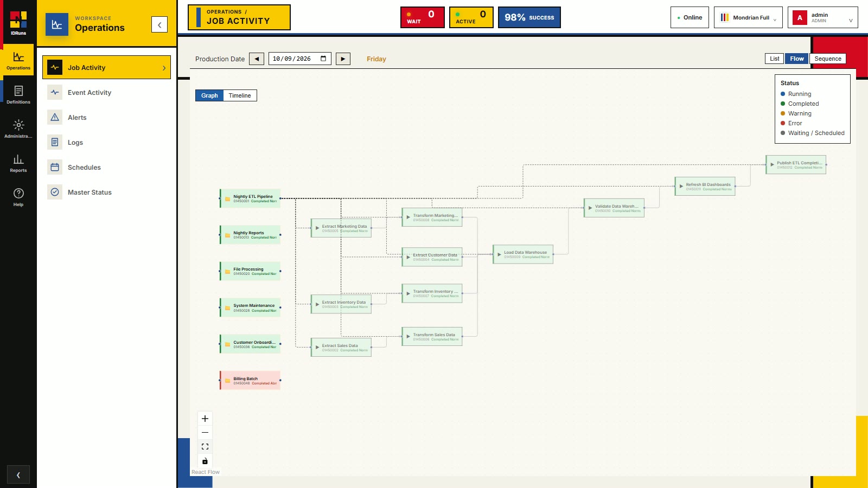868x488 pixels.
Task: Switch to Sequence view
Action: click(x=828, y=59)
